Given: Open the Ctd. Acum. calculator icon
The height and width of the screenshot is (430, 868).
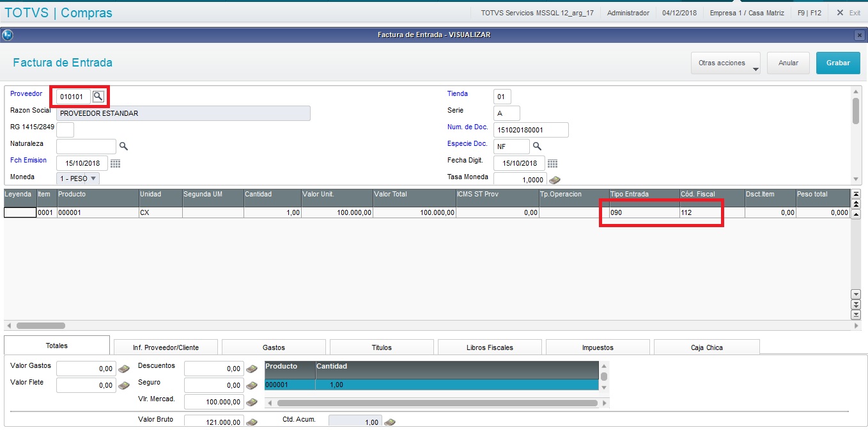Looking at the screenshot, I should (x=390, y=422).
